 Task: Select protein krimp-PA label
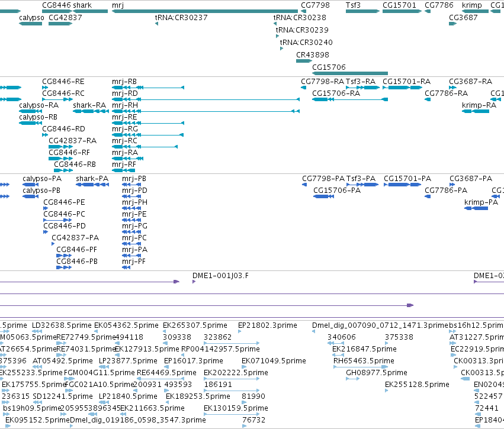click(x=481, y=202)
